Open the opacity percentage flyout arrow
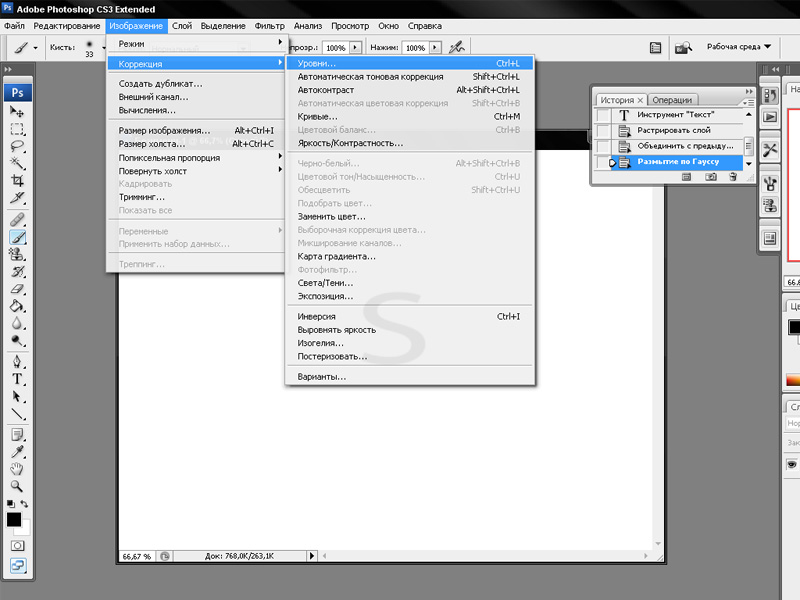This screenshot has height=600, width=800. click(354, 47)
